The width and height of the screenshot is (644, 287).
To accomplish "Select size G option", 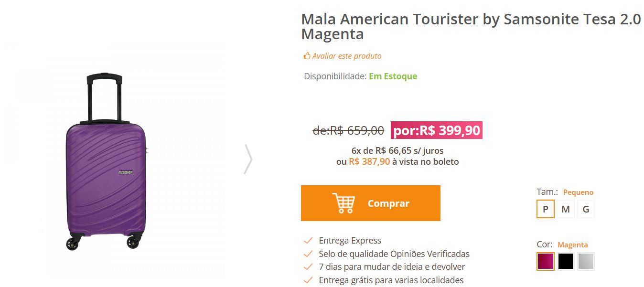I will (586, 209).
